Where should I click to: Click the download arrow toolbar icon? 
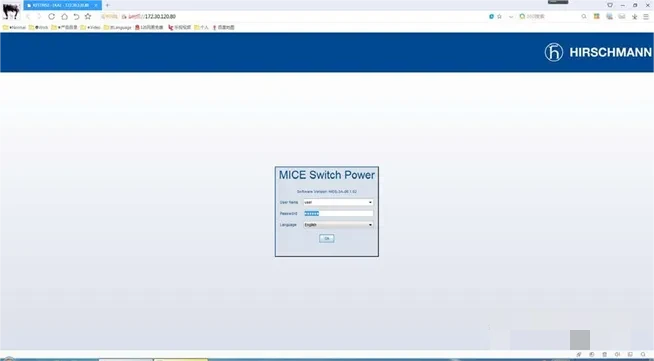click(x=634, y=16)
